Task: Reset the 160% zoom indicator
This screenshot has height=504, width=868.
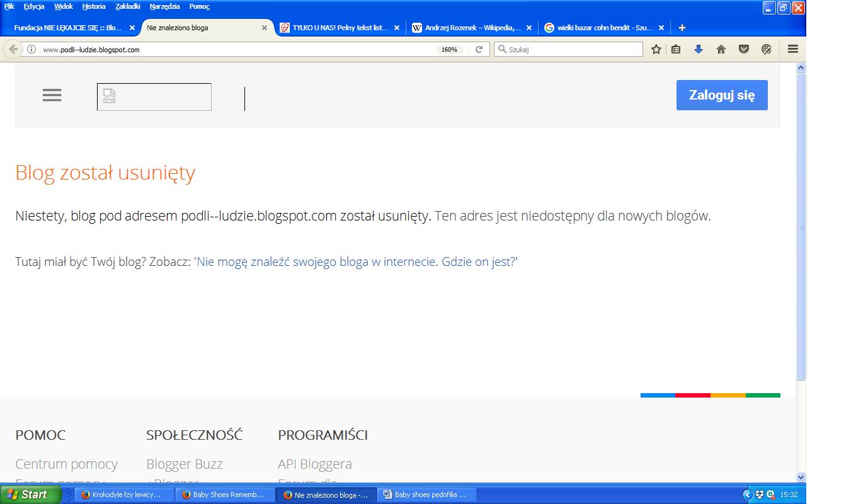Action: (x=449, y=49)
